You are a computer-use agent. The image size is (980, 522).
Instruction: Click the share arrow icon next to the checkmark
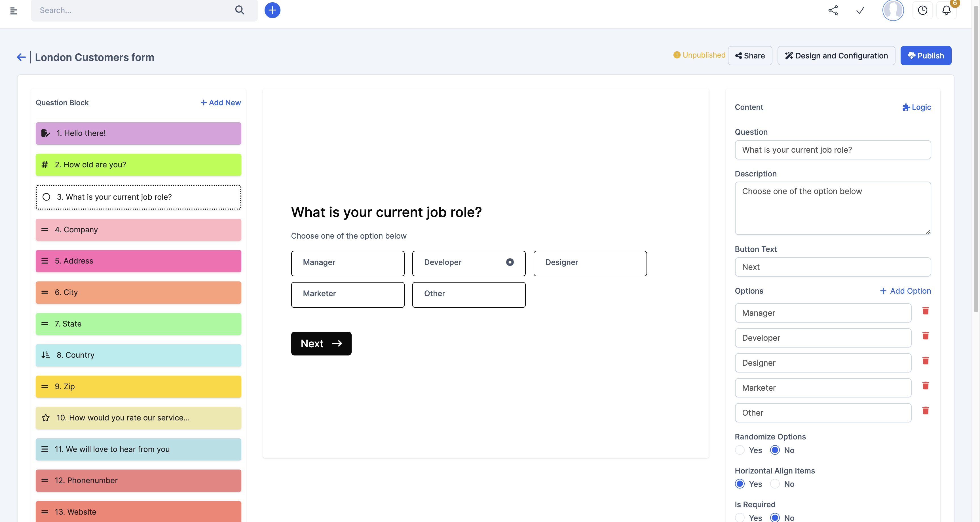[x=833, y=10]
